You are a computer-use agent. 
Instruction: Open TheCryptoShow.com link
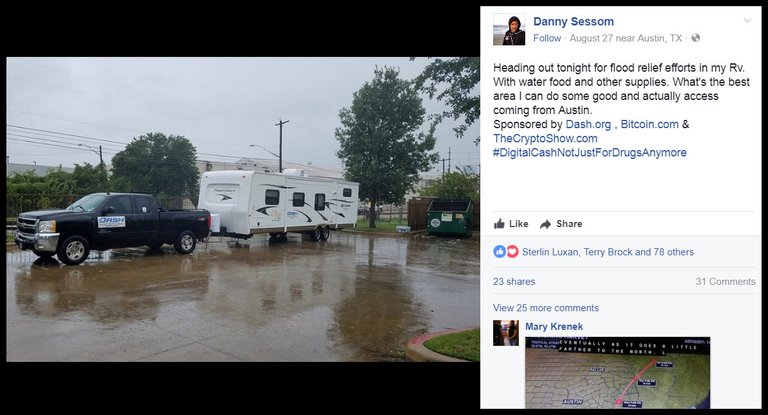click(x=545, y=138)
